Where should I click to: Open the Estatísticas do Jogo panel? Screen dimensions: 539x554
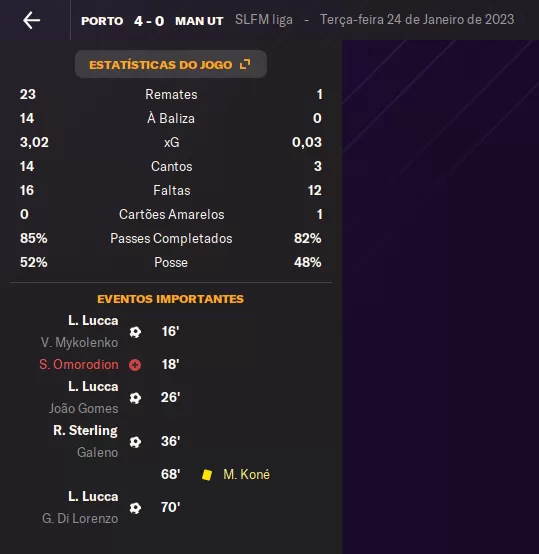point(171,64)
